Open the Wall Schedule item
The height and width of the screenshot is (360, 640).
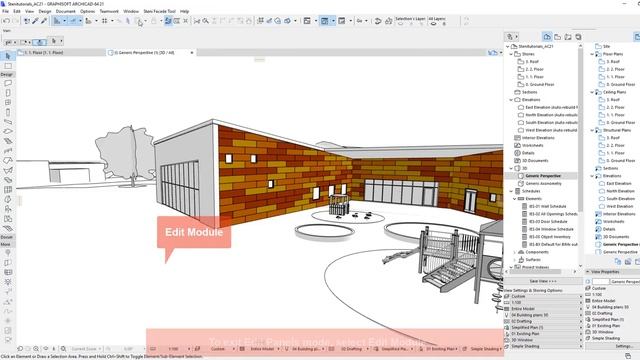click(547, 207)
